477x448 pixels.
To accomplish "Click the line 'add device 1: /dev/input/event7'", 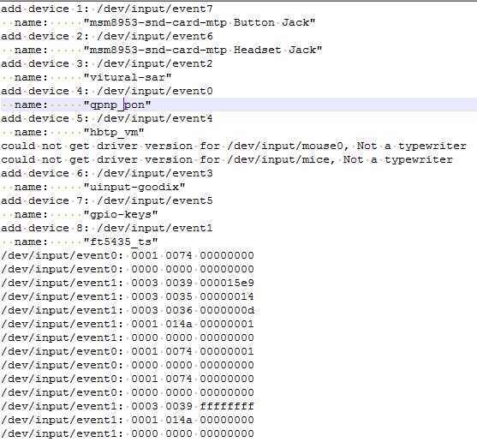I will (x=107, y=9).
